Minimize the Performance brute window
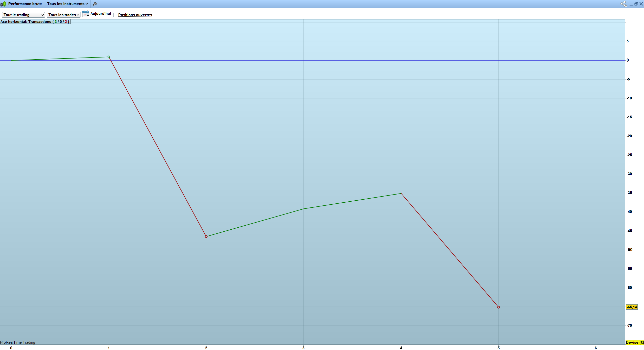Image resolution: width=644 pixels, height=350 pixels. (631, 4)
